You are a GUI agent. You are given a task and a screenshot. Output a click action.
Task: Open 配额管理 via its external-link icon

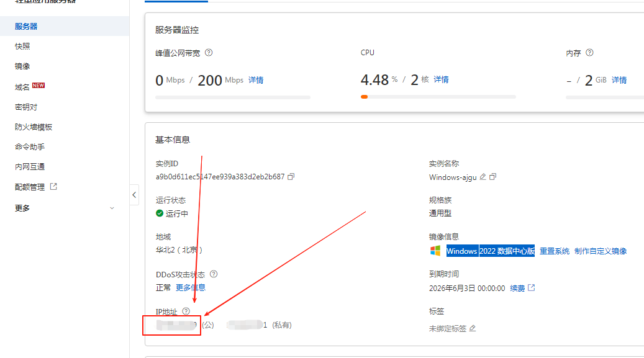pyautogui.click(x=53, y=187)
